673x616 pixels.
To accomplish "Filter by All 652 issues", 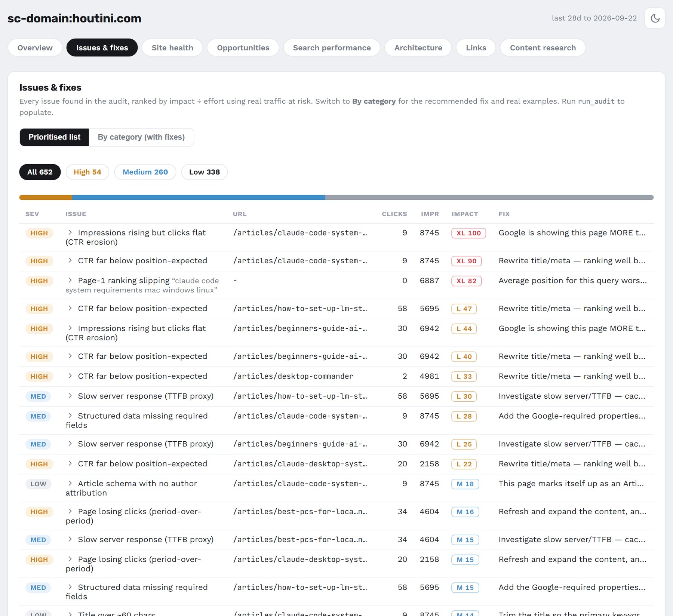I will [x=40, y=172].
